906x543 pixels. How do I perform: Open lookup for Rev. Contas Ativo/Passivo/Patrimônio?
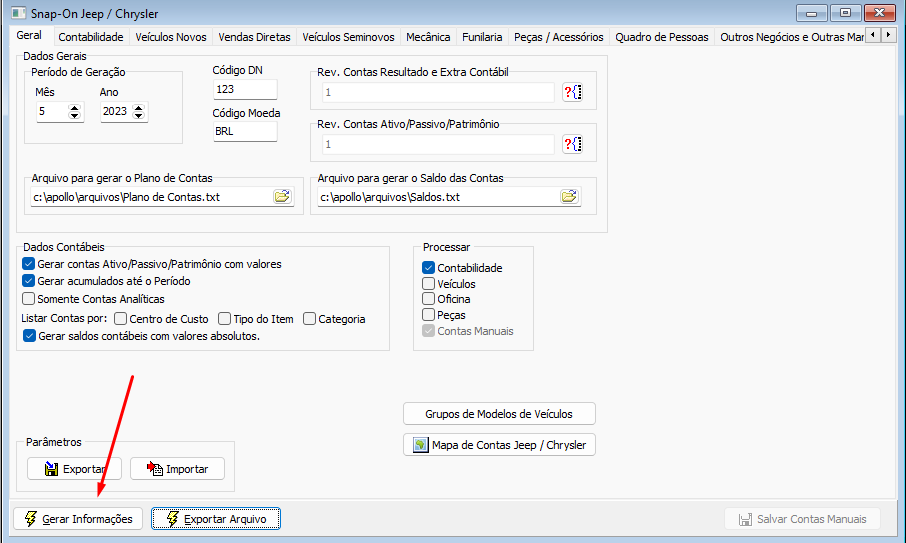(x=572, y=144)
